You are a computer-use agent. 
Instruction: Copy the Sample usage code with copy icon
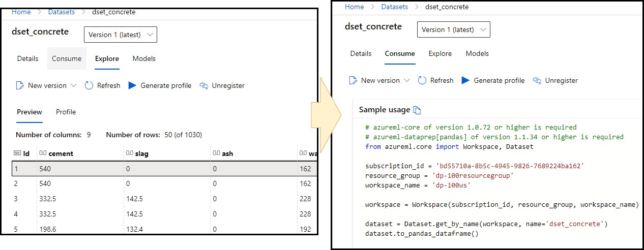click(x=417, y=110)
